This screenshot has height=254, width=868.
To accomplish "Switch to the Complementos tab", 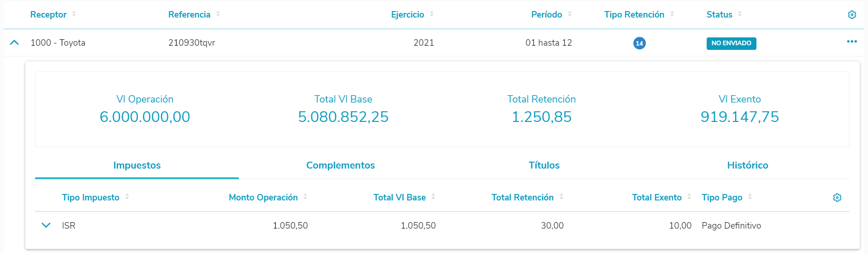I will click(x=340, y=165).
